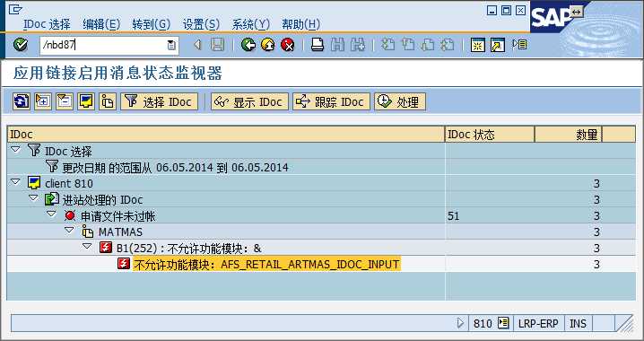Open the 系统(Y) menu
The image size is (644, 341).
pyautogui.click(x=250, y=24)
